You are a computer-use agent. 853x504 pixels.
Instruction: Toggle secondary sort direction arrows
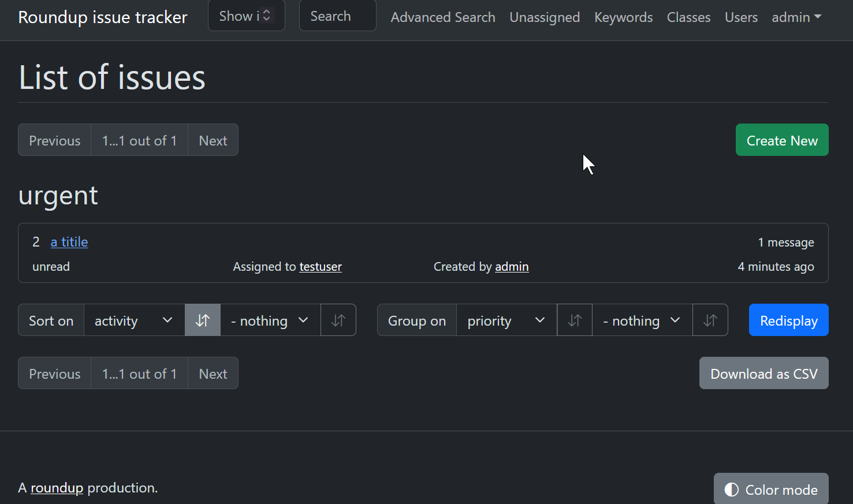(x=338, y=320)
